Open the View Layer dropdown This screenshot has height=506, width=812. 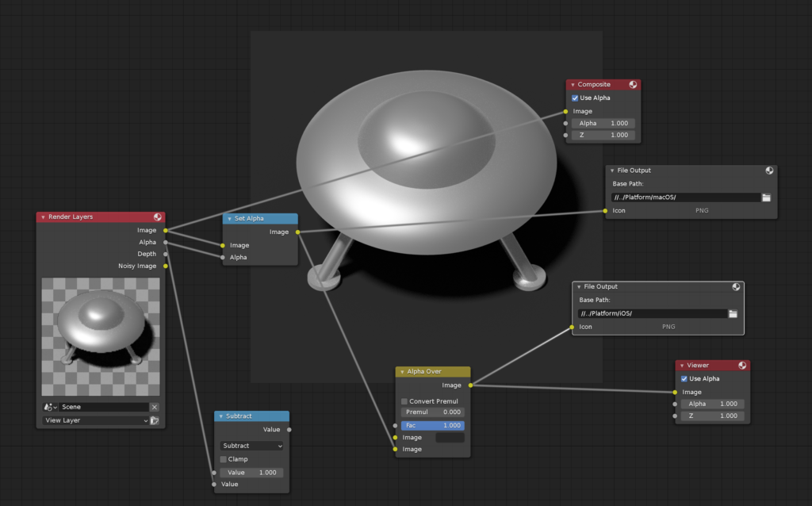coord(96,420)
